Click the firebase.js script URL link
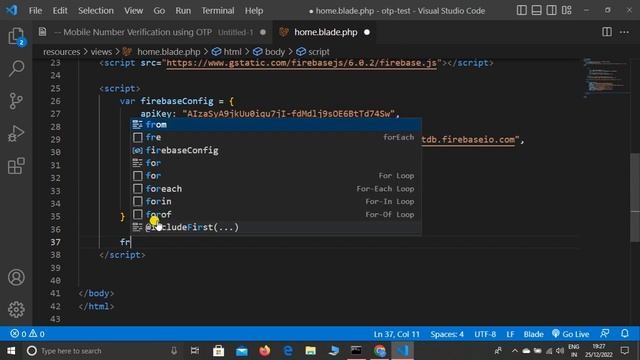The image size is (640, 360). coord(301,63)
